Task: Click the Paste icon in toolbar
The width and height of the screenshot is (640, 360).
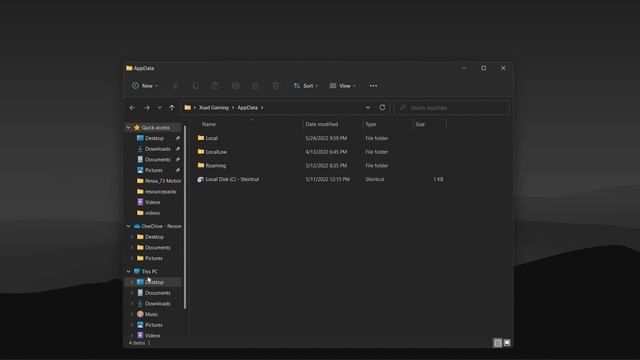Action: [215, 86]
